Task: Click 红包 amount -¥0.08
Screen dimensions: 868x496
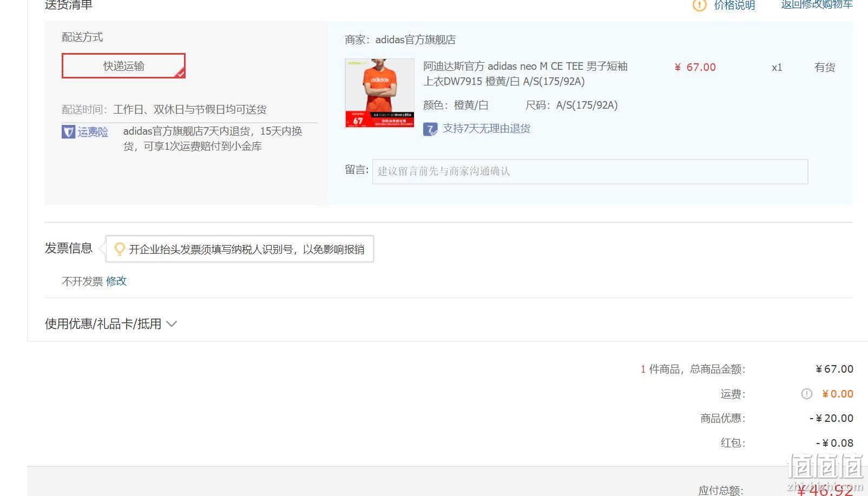Action: tap(834, 443)
